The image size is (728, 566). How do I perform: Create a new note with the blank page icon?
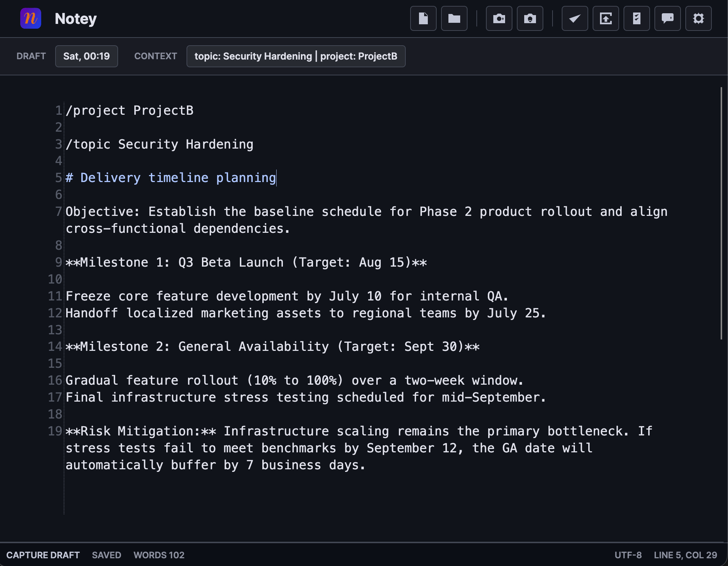click(x=423, y=18)
